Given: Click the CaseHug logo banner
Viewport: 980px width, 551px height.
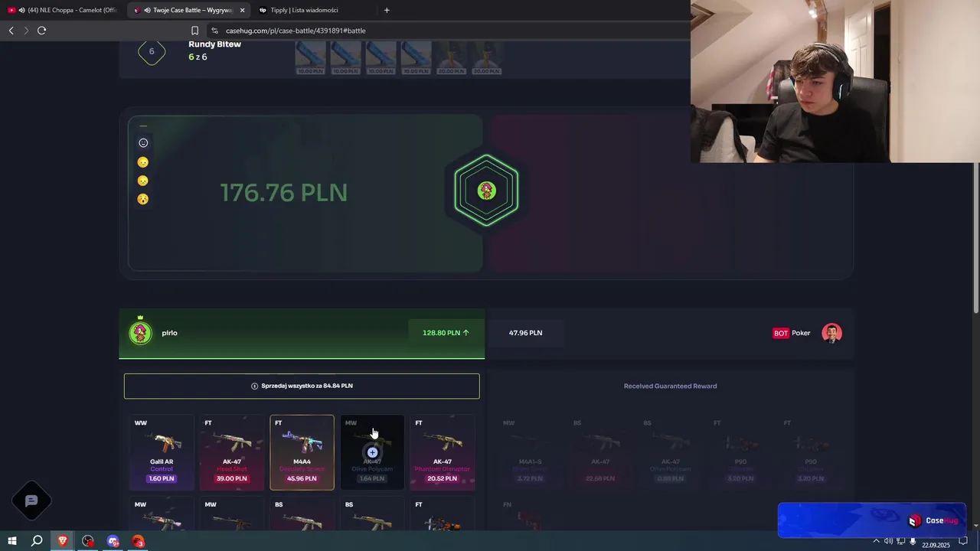Looking at the screenshot, I should (872, 520).
